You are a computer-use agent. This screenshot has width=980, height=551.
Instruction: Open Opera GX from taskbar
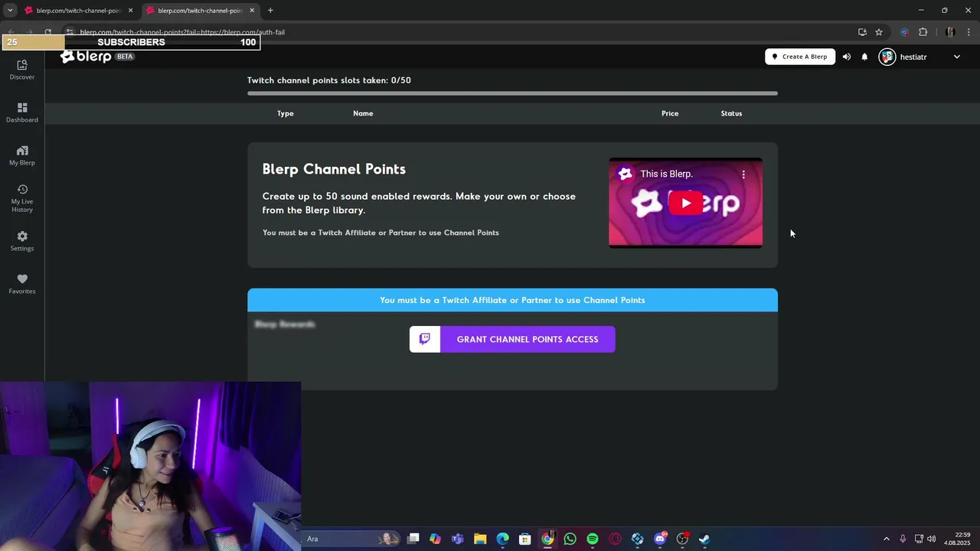coord(615,539)
